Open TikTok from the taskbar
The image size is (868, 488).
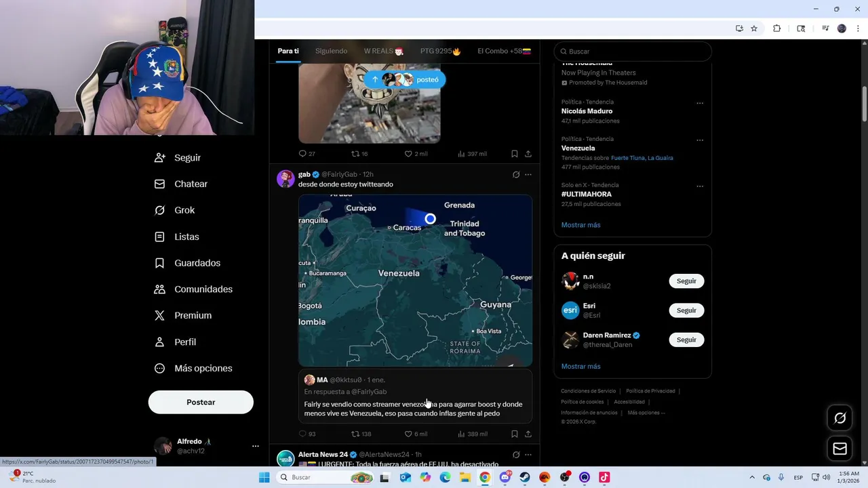click(604, 477)
